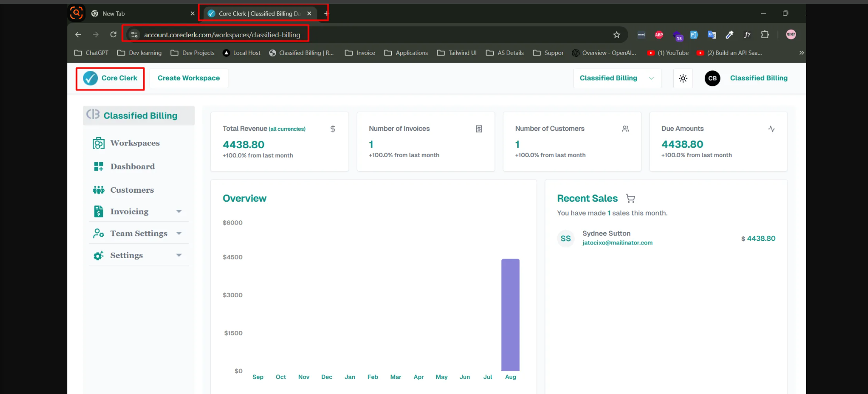
Task: Click the CB profile avatar
Action: [712, 79]
